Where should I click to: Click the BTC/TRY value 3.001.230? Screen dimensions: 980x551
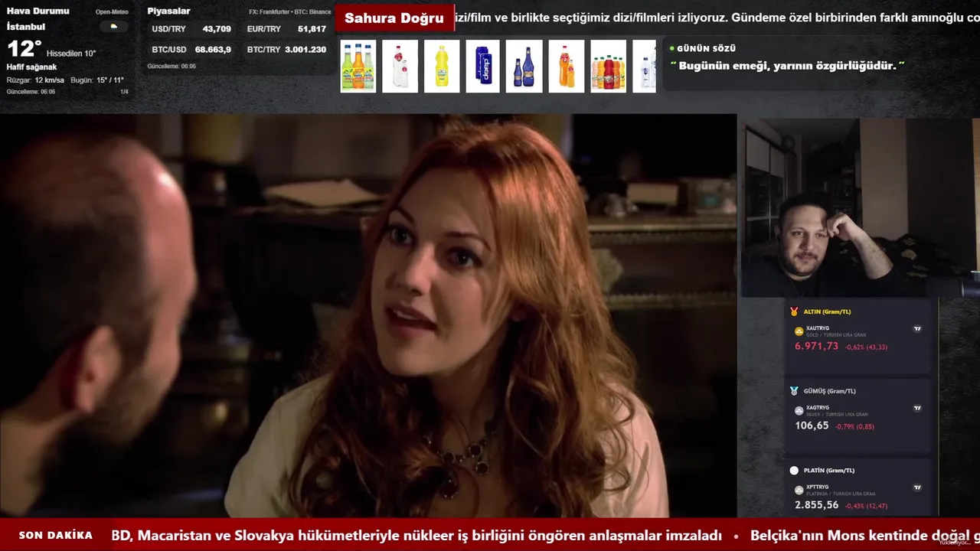tap(305, 49)
